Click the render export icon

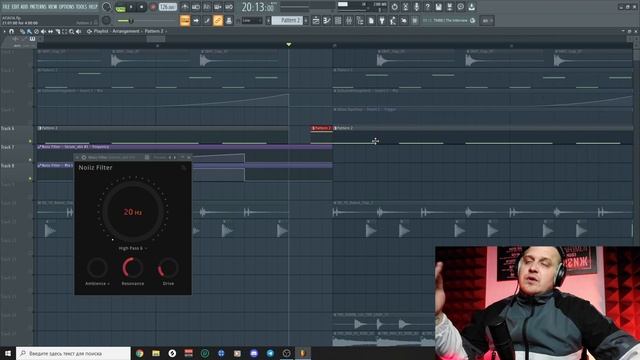click(449, 7)
